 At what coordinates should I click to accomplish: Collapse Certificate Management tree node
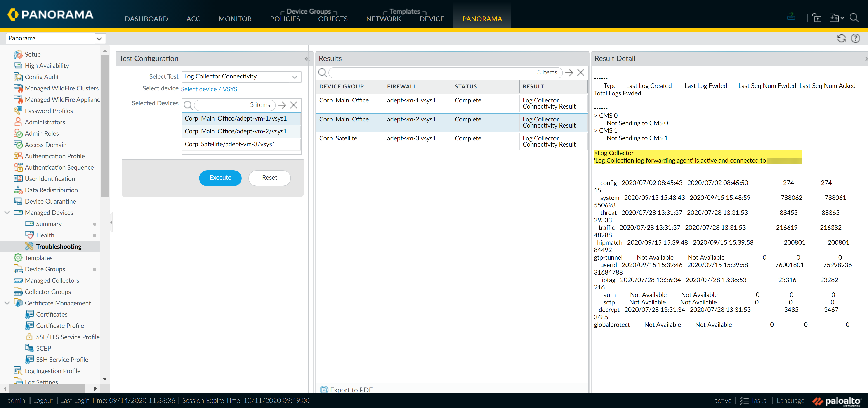click(7, 303)
